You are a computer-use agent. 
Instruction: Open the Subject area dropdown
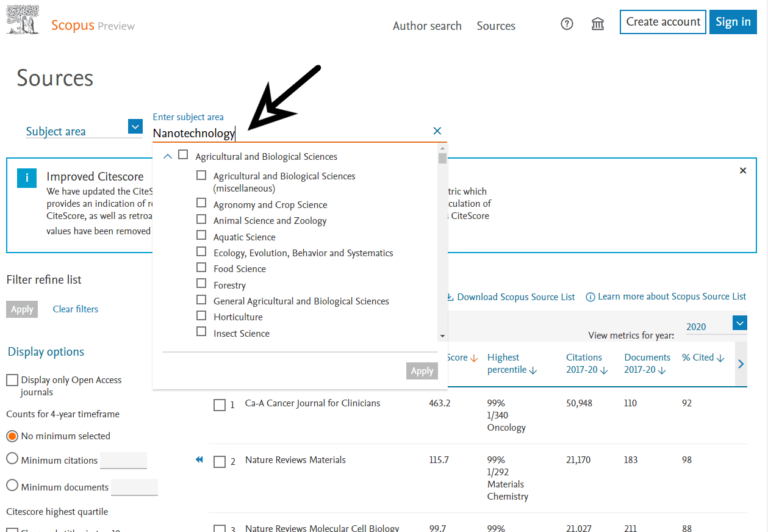tap(135, 127)
